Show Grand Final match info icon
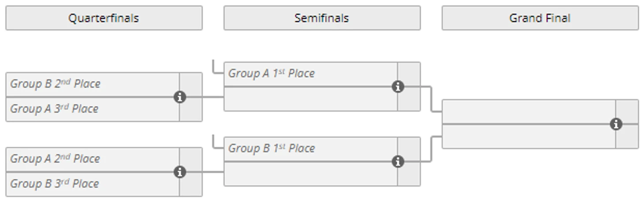The image size is (644, 202). pyautogui.click(x=616, y=124)
